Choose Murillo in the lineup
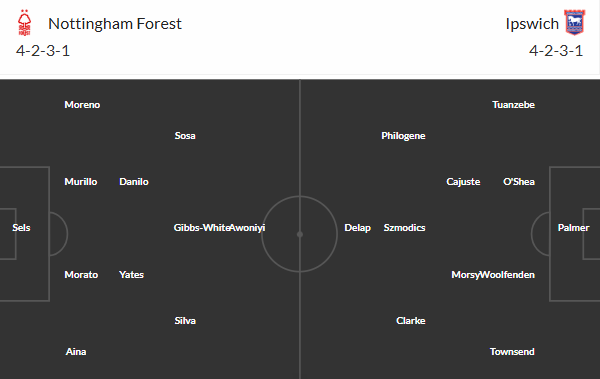Screen dimensions: 600x379 pyautogui.click(x=81, y=181)
